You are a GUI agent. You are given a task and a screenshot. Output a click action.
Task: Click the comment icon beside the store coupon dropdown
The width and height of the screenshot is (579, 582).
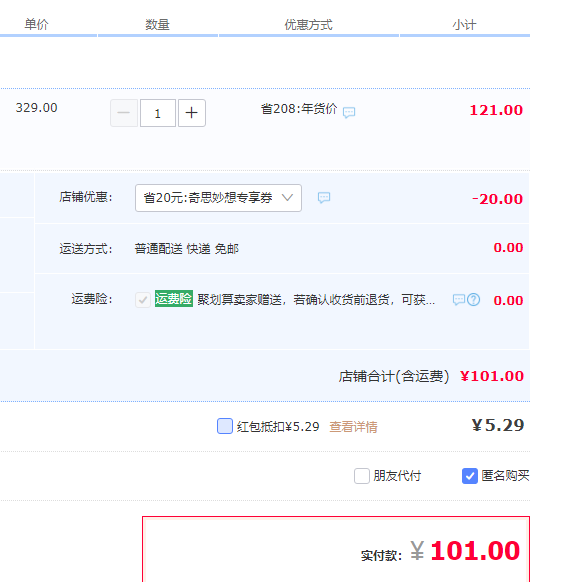pyautogui.click(x=324, y=197)
